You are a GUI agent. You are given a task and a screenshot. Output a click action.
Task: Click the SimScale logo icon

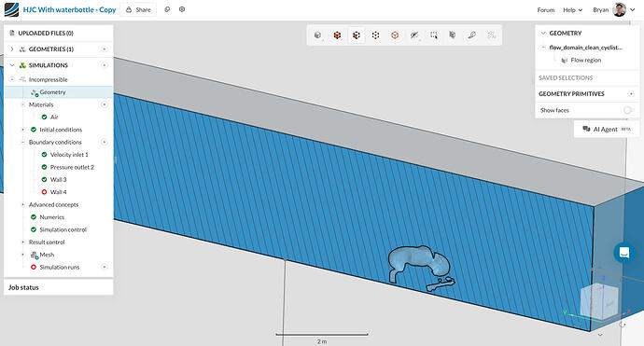[x=11, y=9]
